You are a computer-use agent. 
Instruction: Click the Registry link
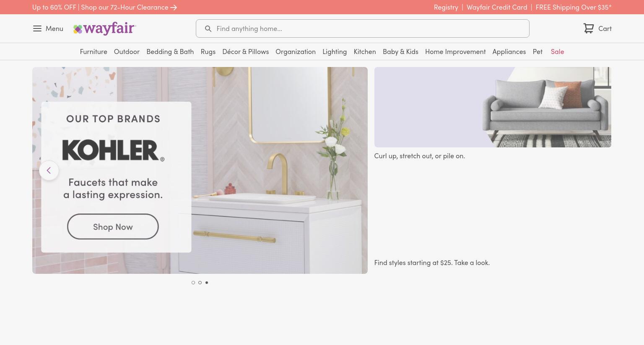pos(446,7)
